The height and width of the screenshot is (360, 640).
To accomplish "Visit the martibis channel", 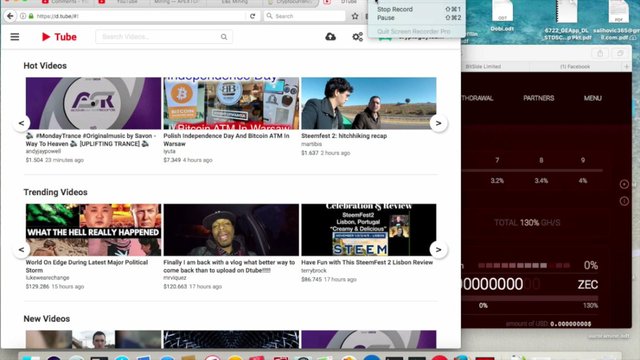I will click(x=311, y=144).
